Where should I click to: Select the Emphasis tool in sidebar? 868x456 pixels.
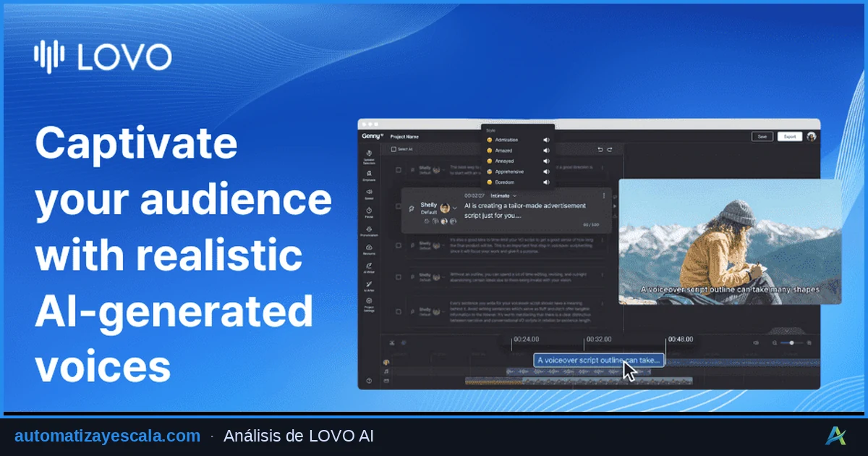(370, 176)
